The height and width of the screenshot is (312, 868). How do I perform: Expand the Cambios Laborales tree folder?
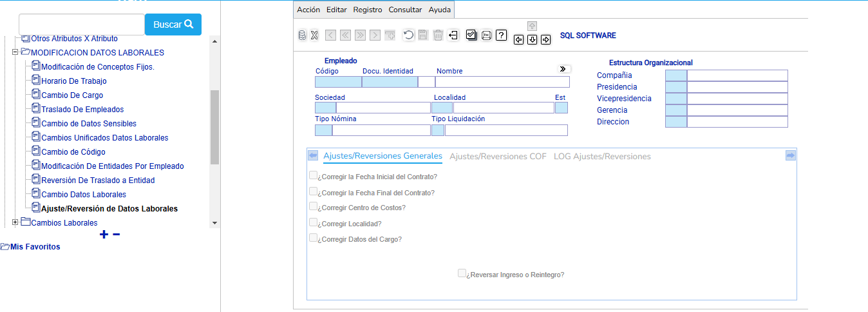pyautogui.click(x=15, y=222)
